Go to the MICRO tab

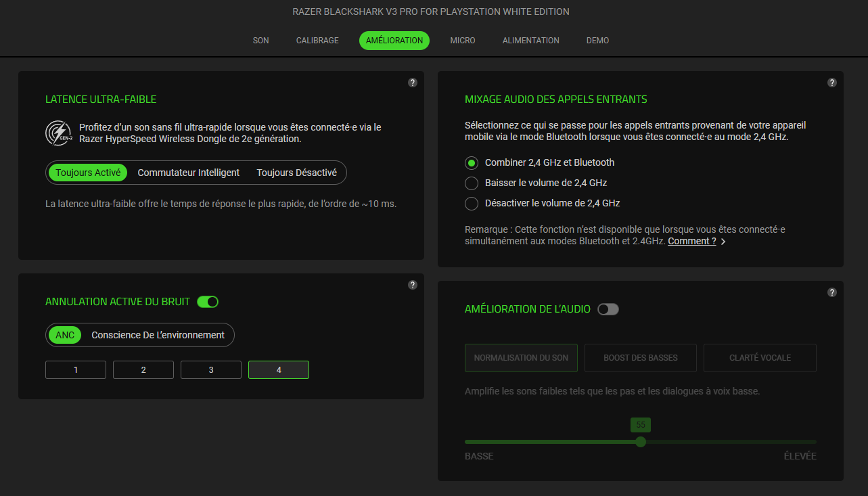[463, 41]
